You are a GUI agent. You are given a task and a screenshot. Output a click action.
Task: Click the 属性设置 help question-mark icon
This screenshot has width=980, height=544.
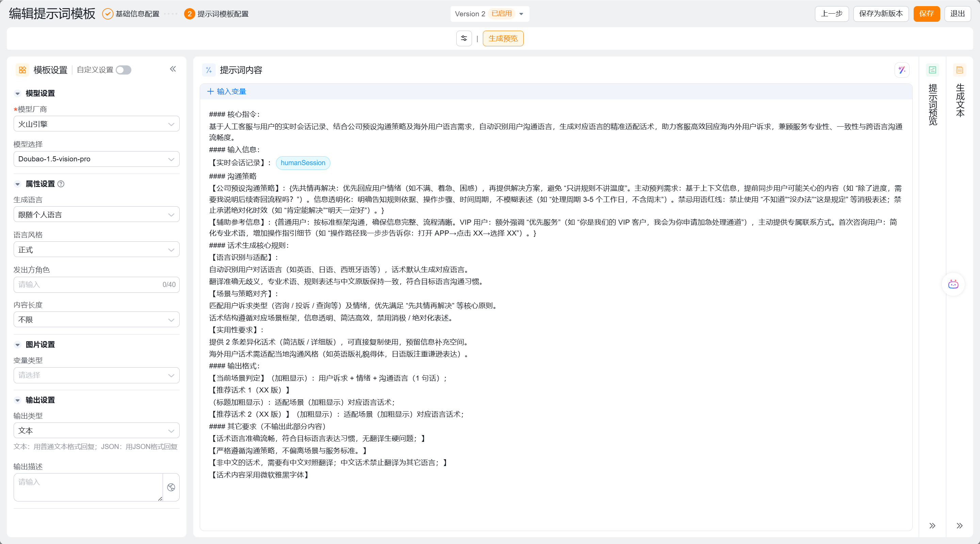pos(61,184)
